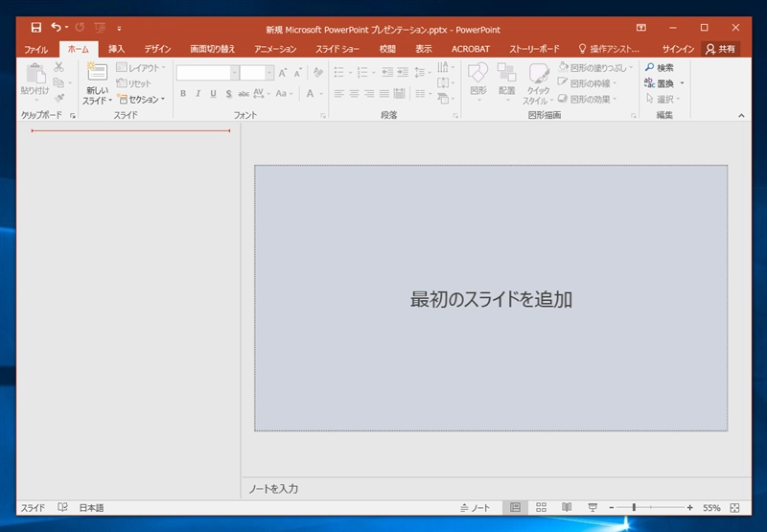Click the 新しいスライド icon
The height and width of the screenshot is (532, 767).
click(x=97, y=72)
